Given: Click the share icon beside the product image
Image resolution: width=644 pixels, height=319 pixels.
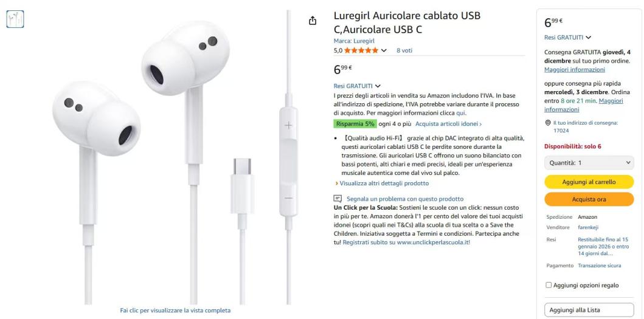Looking at the screenshot, I should tap(313, 21).
